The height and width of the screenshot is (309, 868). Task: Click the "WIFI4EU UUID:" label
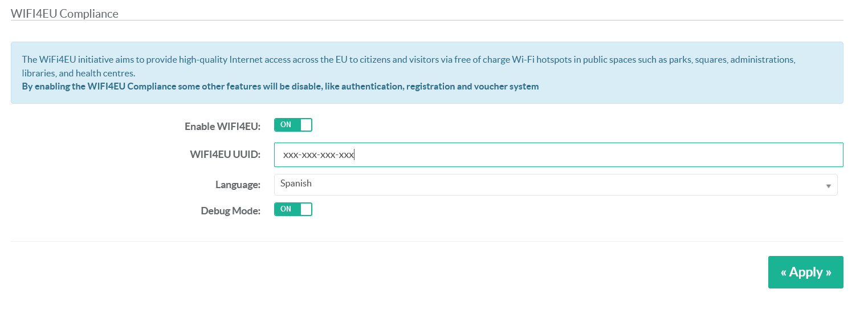[225, 154]
